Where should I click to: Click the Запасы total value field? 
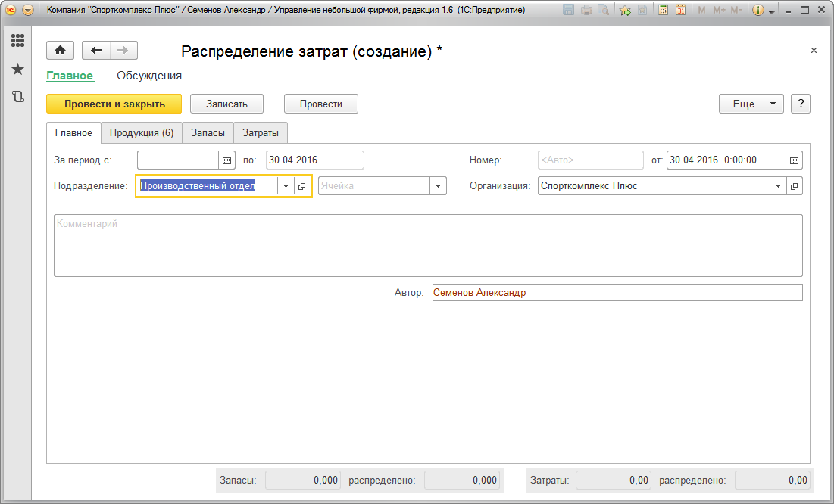303,480
